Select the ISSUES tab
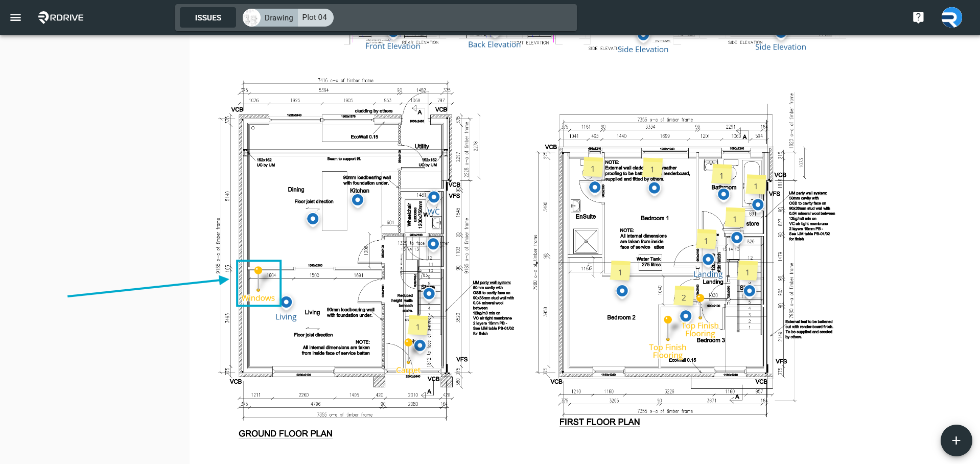Viewport: 980px width, 464px height. (208, 17)
